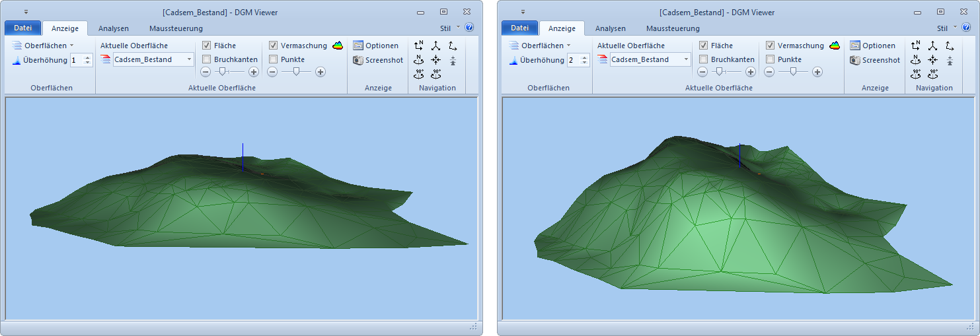
Task: Click the Punkte size slider in right window
Action: pyautogui.click(x=793, y=72)
